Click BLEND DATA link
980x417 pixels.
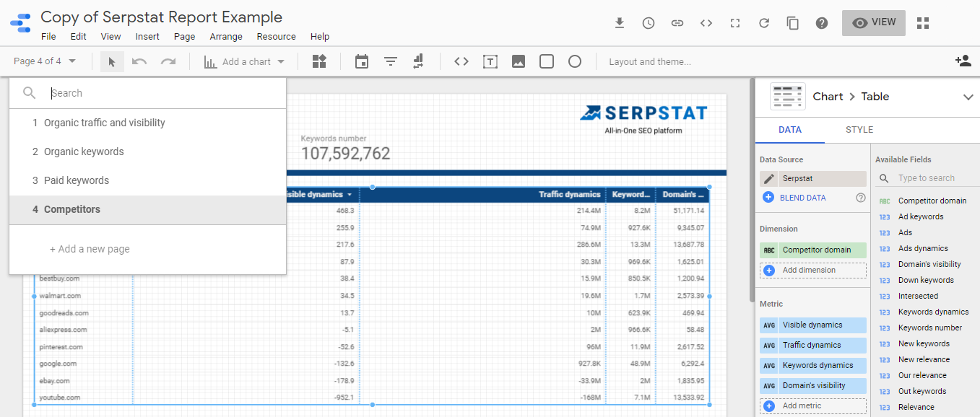point(803,198)
